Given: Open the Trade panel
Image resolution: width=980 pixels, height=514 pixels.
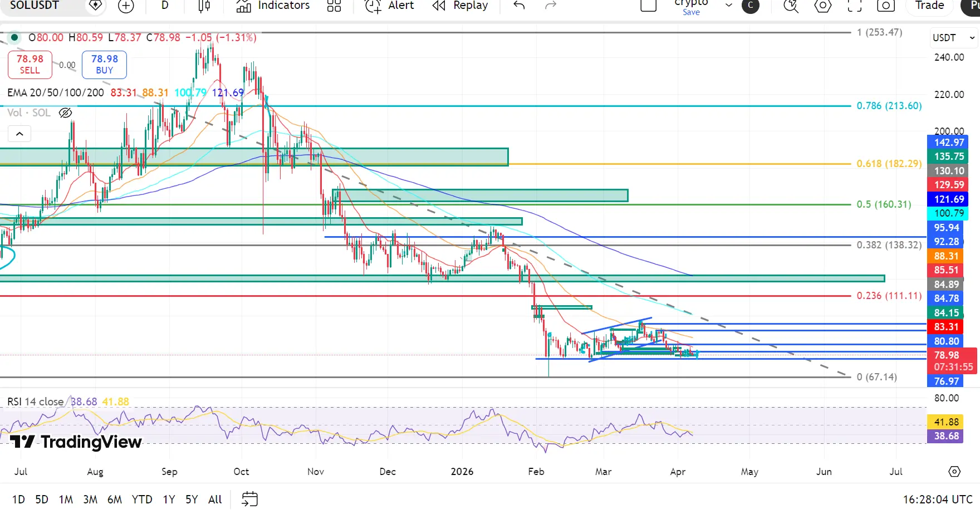Looking at the screenshot, I should [x=929, y=6].
